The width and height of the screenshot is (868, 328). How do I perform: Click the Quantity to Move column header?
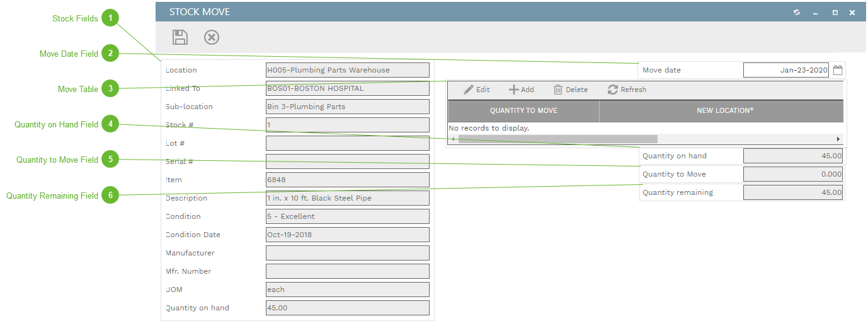[x=523, y=110]
